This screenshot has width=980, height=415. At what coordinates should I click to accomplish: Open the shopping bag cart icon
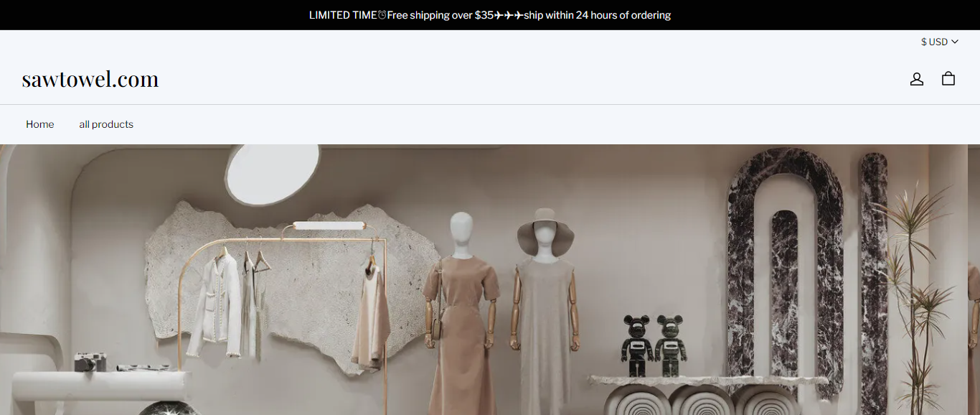pos(948,78)
